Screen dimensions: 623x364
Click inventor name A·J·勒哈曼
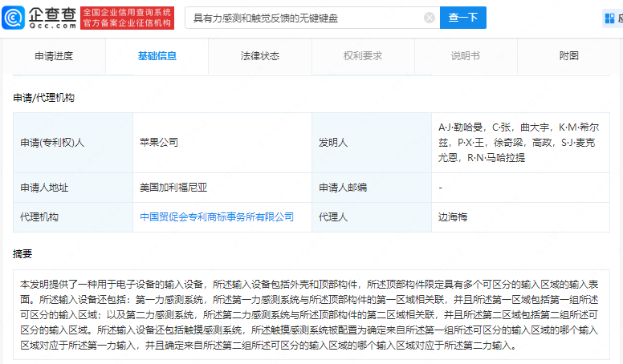click(x=461, y=127)
